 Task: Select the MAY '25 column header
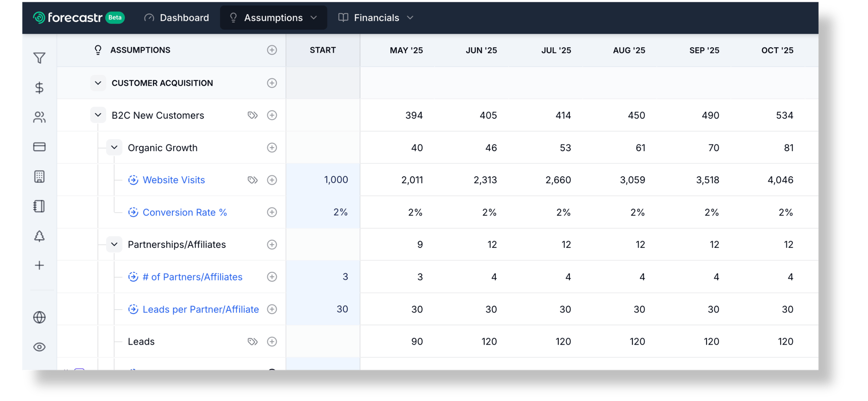(406, 50)
